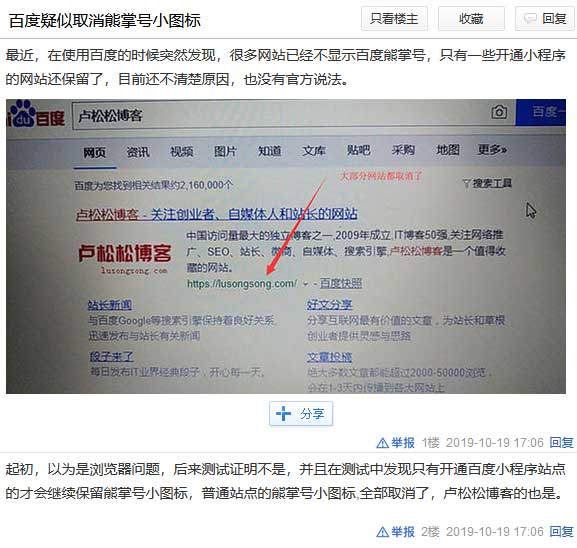The width and height of the screenshot is (577, 548).
Task: Select the 图片 tab
Action: coord(225,151)
